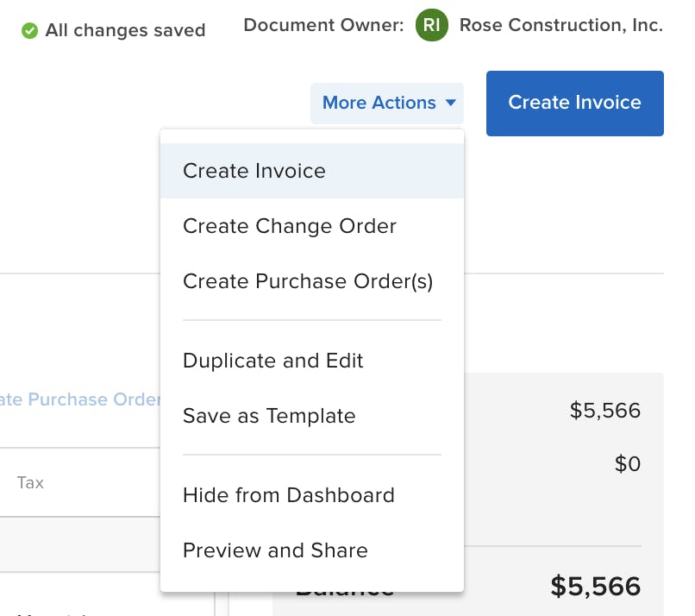This screenshot has width=695, height=616.
Task: Click the blue Create Invoice button
Action: click(x=574, y=103)
